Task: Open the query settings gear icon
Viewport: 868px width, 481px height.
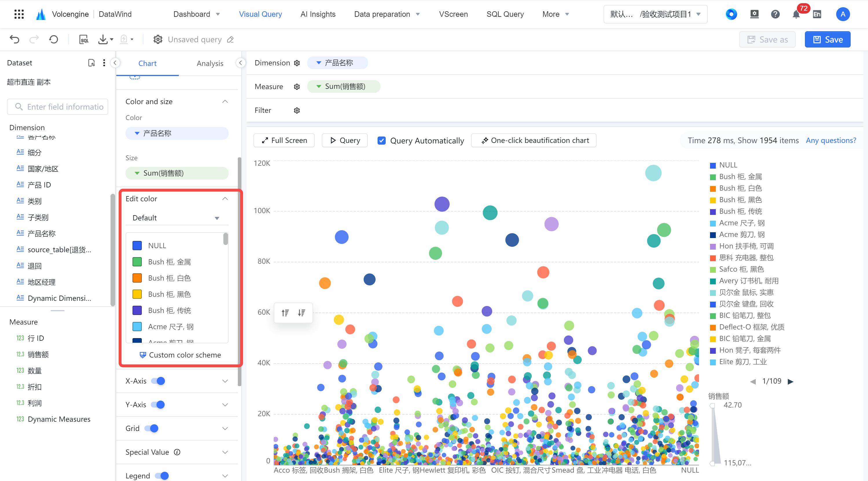Action: [x=158, y=39]
